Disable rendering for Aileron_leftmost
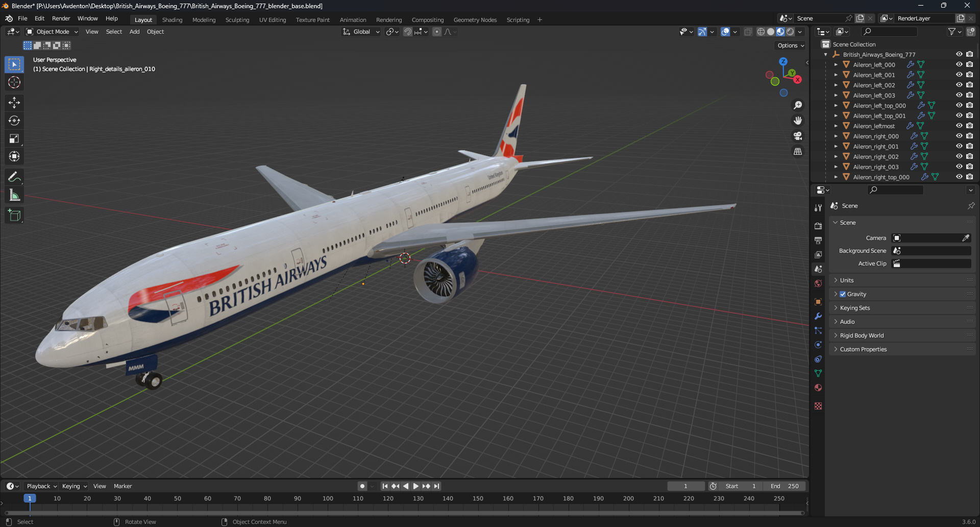 point(969,126)
